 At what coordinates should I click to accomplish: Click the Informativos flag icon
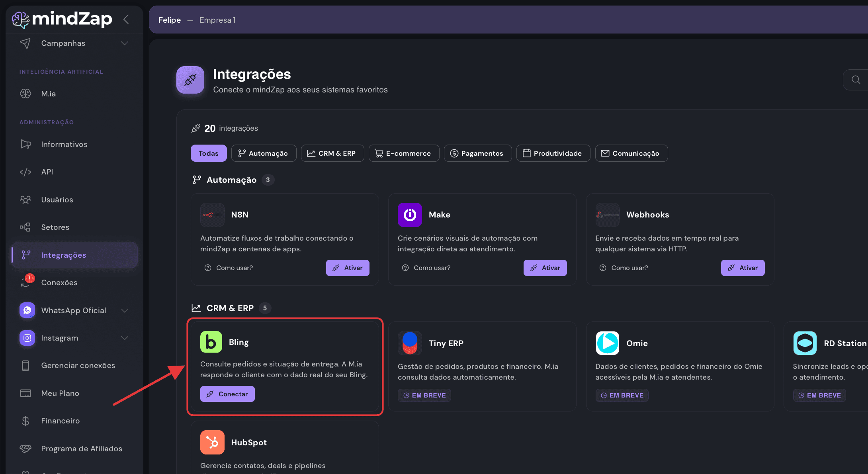pos(25,144)
